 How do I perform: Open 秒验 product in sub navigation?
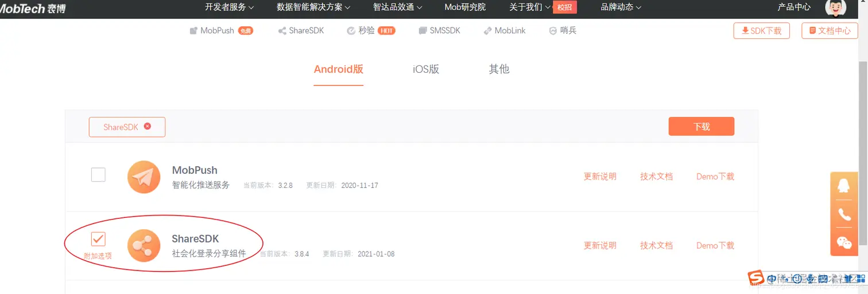(371, 30)
